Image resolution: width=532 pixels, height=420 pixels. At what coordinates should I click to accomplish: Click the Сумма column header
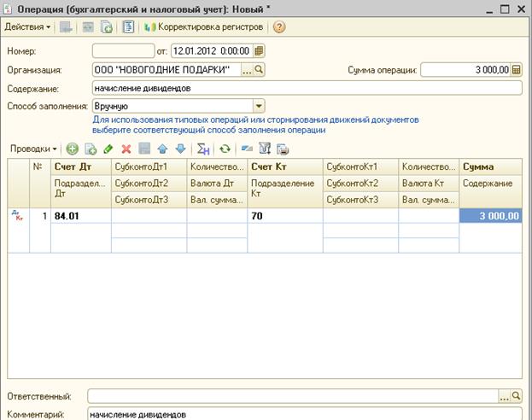click(x=490, y=166)
